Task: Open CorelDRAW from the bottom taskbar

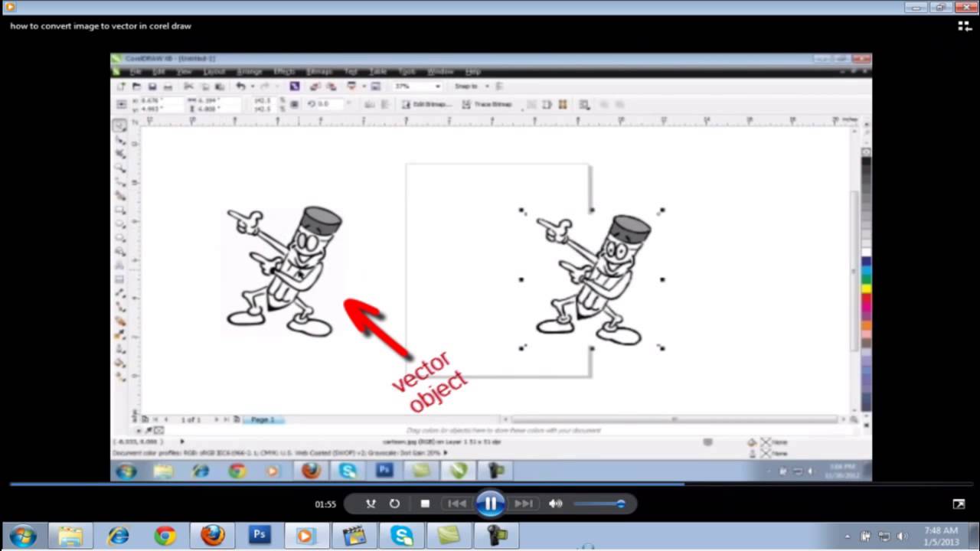Action: click(448, 536)
